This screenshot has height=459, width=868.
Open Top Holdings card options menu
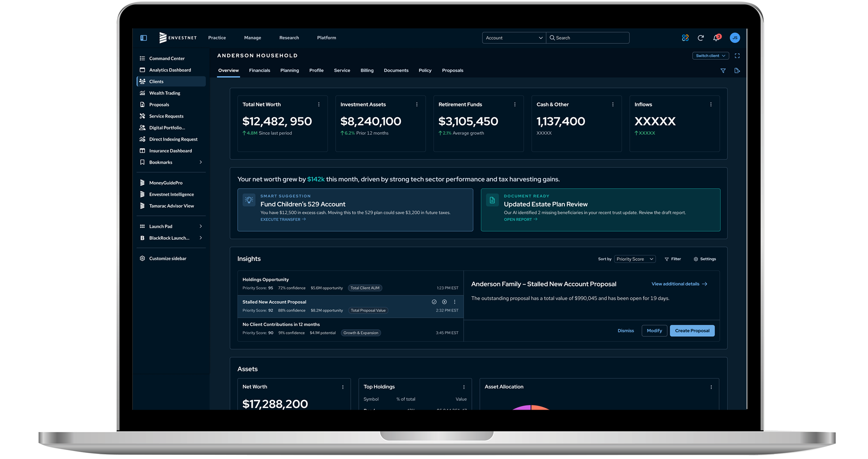(x=464, y=387)
